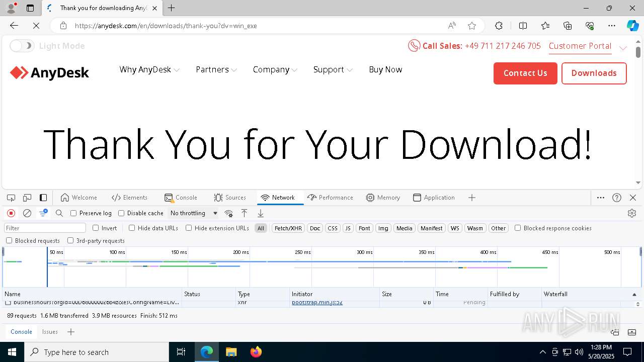
Task: Click the Windows taskbar search box
Action: [97, 352]
